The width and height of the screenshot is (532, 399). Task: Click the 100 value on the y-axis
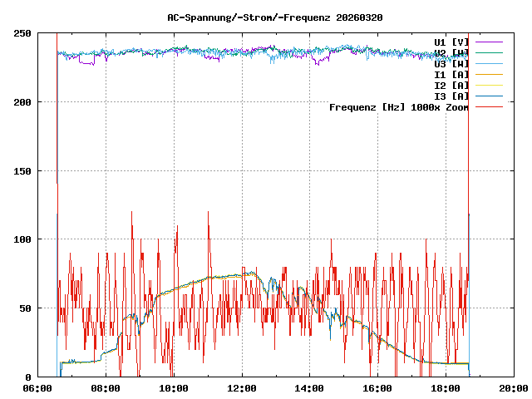[x=22, y=239]
